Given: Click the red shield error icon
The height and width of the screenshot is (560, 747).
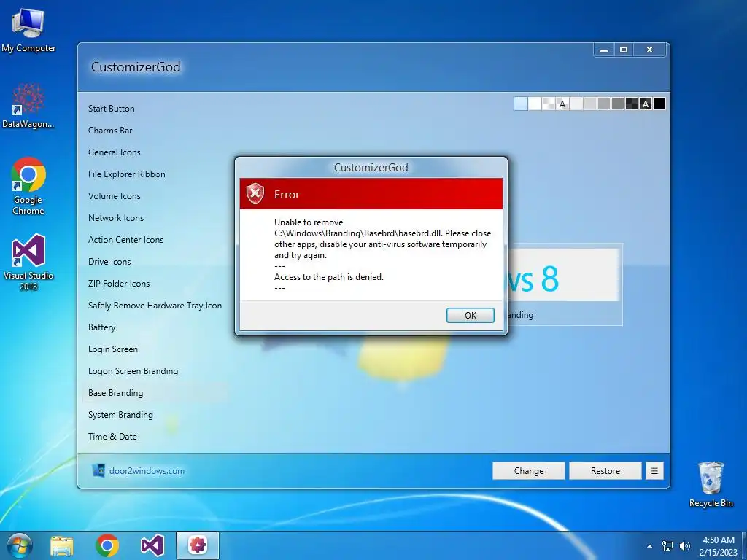Looking at the screenshot, I should pos(255,194).
